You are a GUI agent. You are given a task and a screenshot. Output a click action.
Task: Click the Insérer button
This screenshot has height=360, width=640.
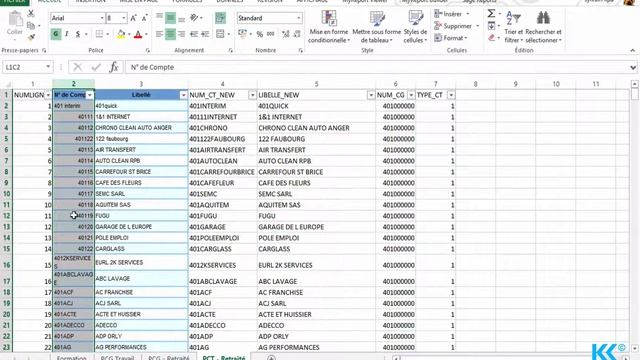click(452, 14)
